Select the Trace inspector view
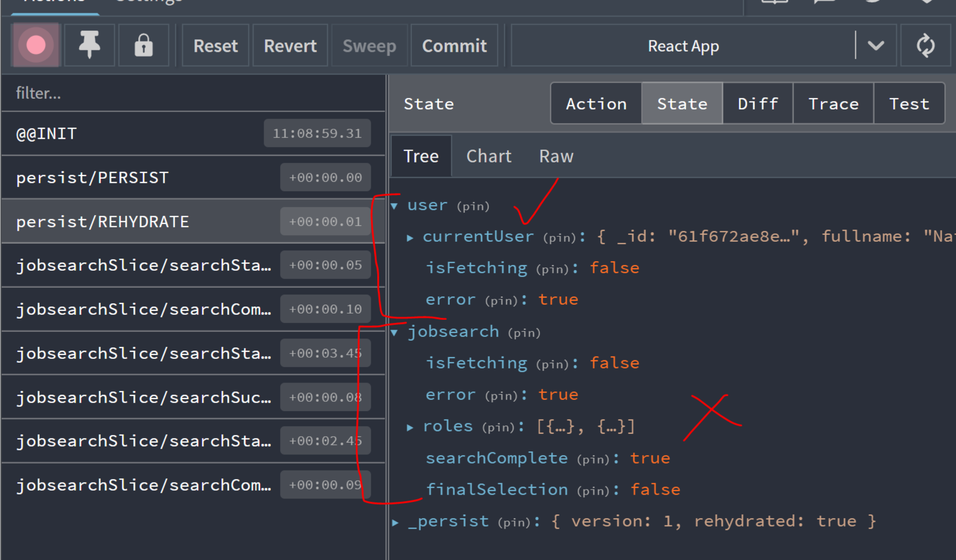The image size is (956, 560). pyautogui.click(x=833, y=104)
